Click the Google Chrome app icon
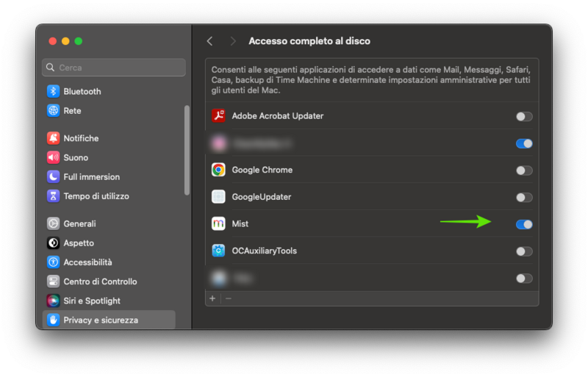588x377 pixels. (x=218, y=170)
